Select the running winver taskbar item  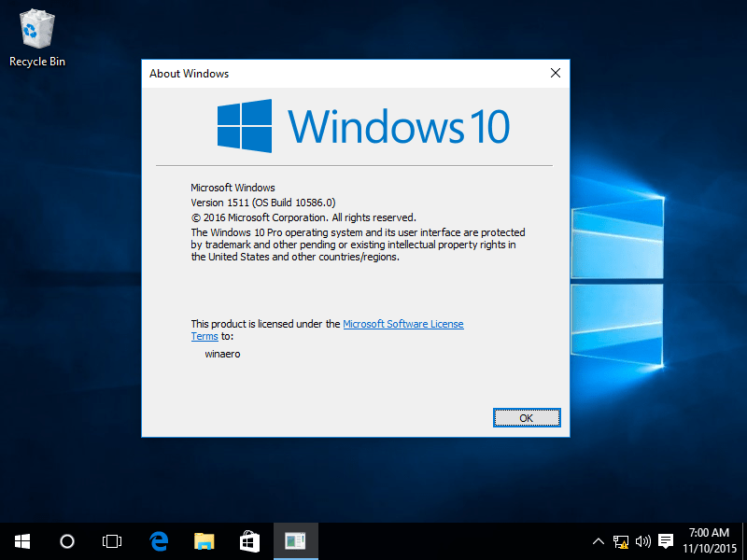pos(296,541)
